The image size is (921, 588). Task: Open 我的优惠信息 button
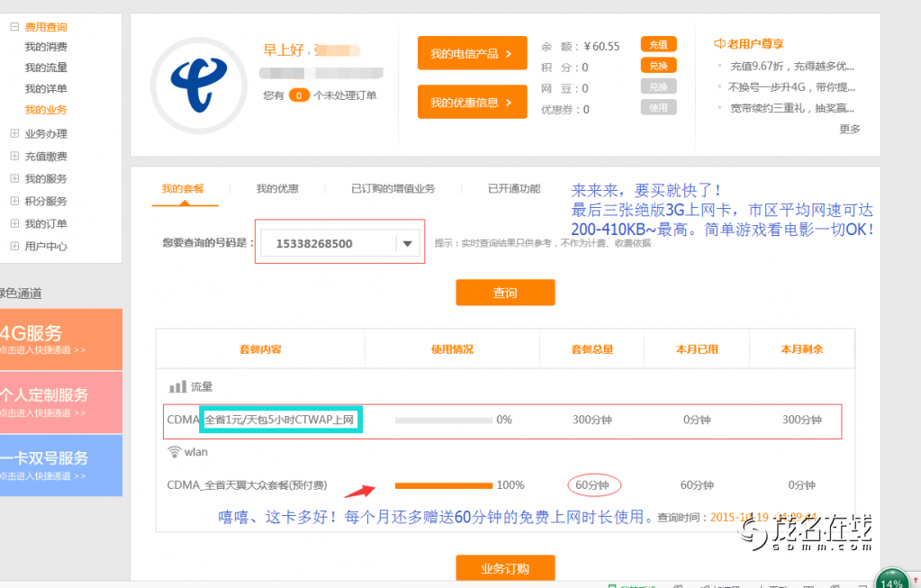coord(473,103)
